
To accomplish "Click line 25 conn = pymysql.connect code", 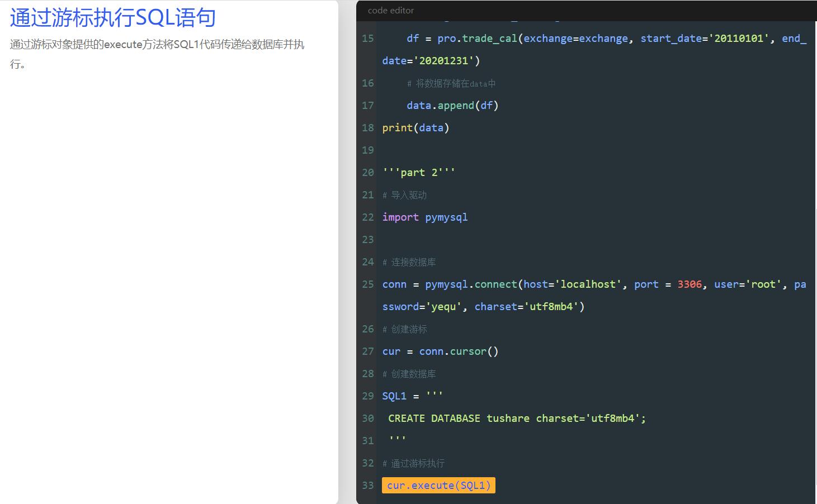I will point(594,284).
